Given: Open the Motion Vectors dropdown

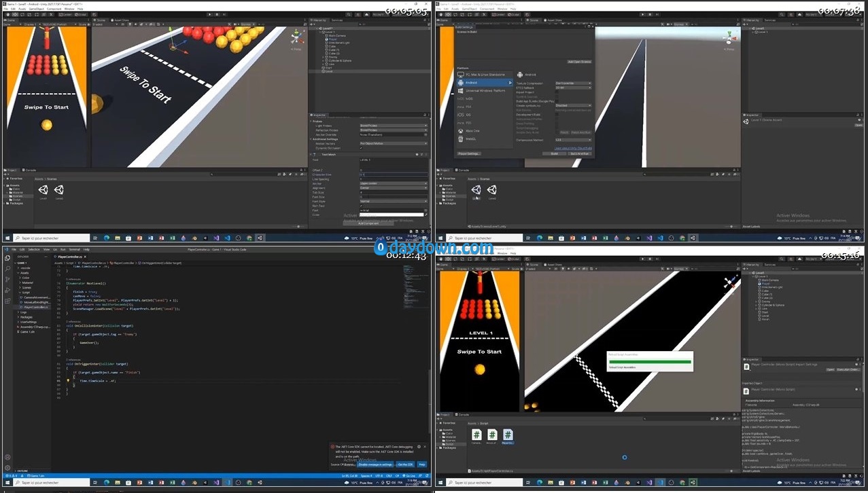Looking at the screenshot, I should (x=394, y=143).
